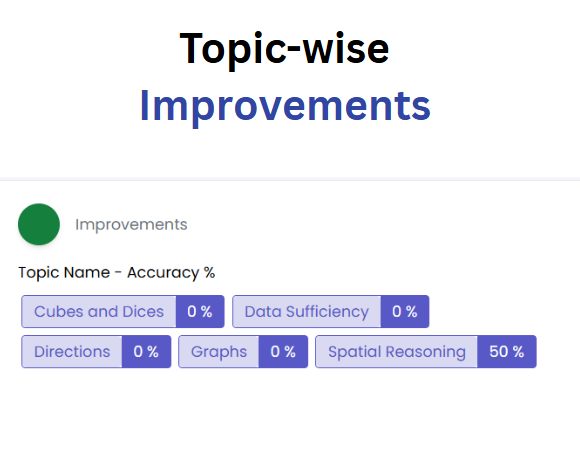Click the blue Improvements heading
Image resolution: width=580 pixels, height=455 pixels.
coord(285,106)
